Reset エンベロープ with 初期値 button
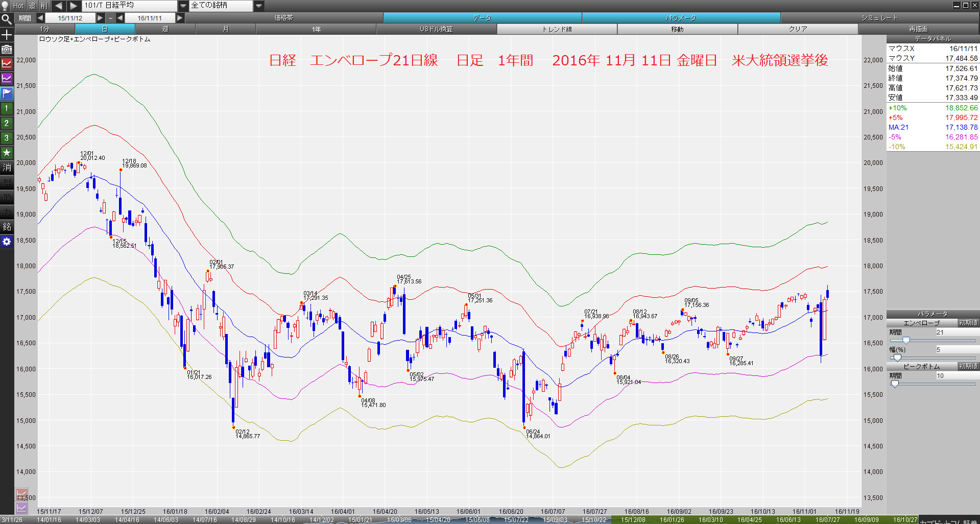This screenshot has height=524, width=980. (968, 323)
